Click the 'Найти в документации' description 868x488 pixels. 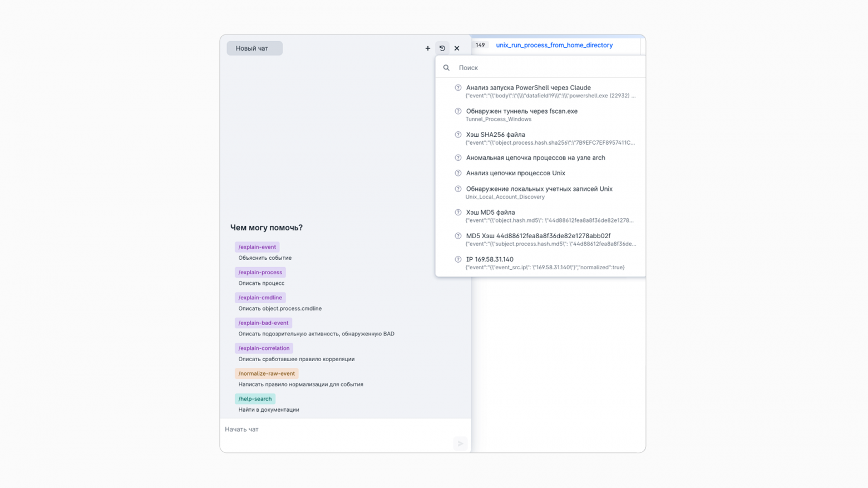[269, 410]
